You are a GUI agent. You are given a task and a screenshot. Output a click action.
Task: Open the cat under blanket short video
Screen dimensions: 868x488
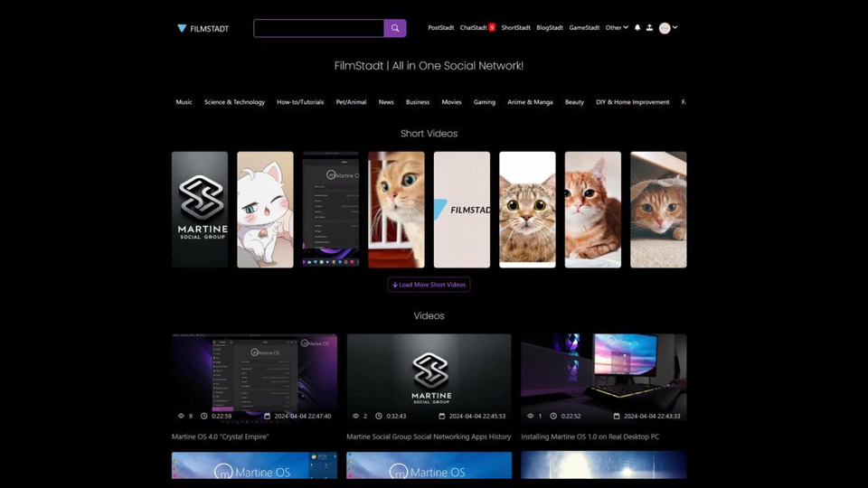pyautogui.click(x=658, y=210)
